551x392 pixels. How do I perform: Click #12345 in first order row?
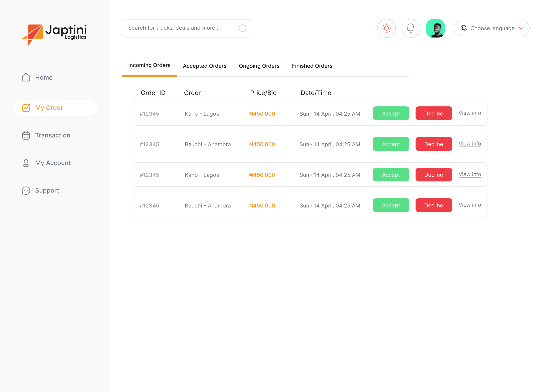point(149,114)
